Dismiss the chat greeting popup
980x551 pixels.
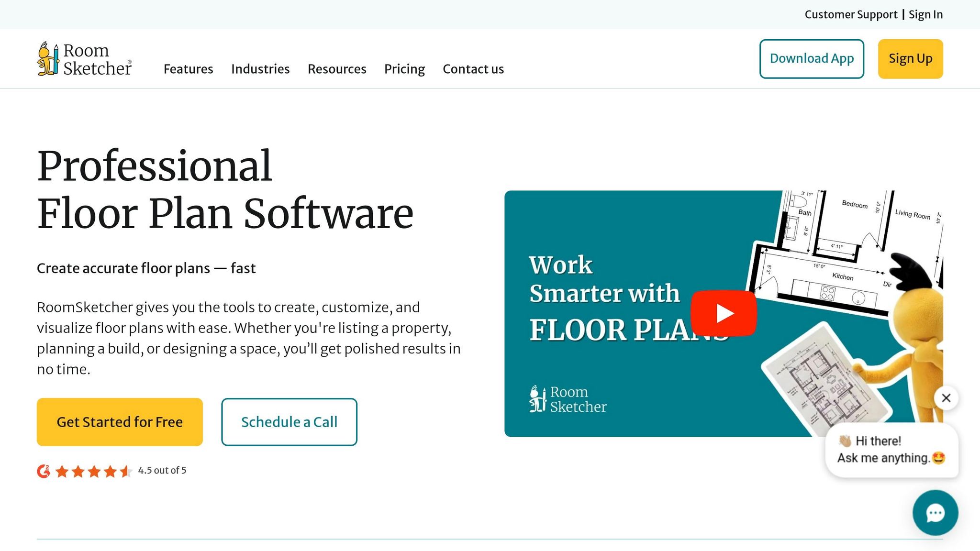coord(946,398)
